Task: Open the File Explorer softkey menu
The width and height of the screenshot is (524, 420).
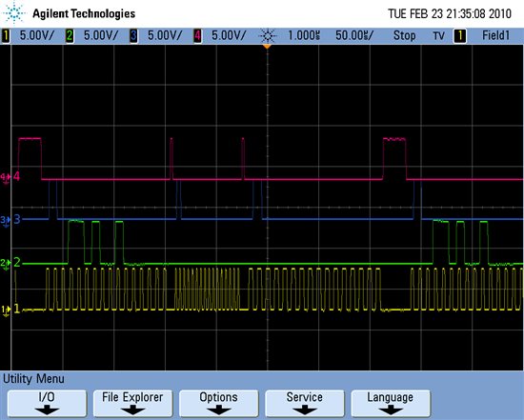Action: [132, 403]
